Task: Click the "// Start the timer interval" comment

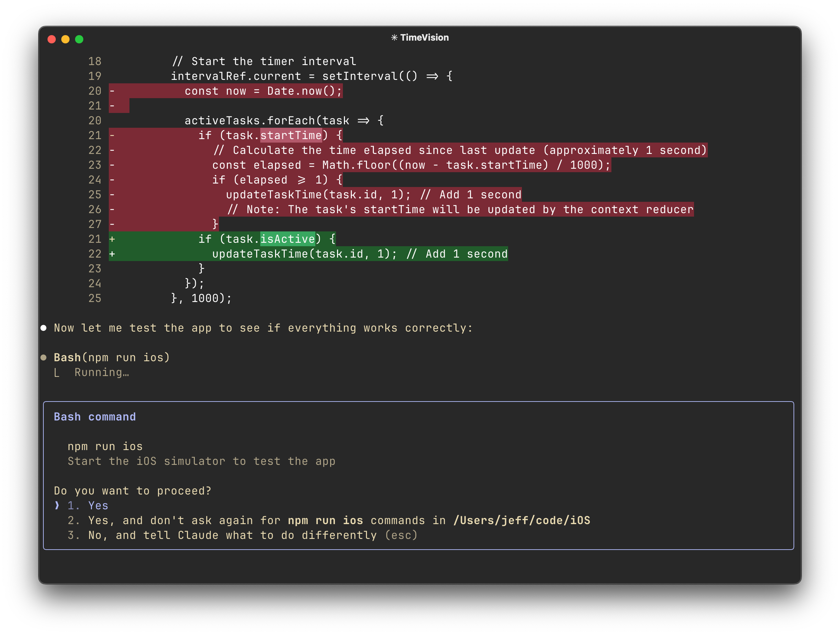Action: pyautogui.click(x=264, y=61)
